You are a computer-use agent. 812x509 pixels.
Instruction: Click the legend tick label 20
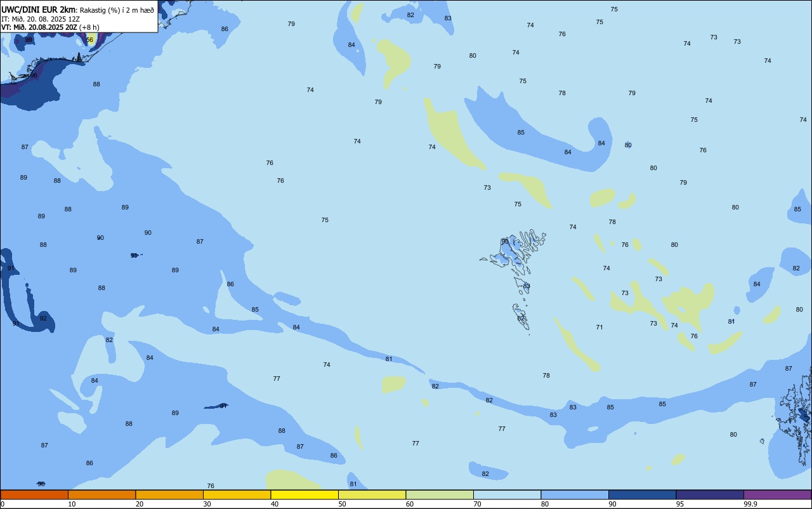140,504
